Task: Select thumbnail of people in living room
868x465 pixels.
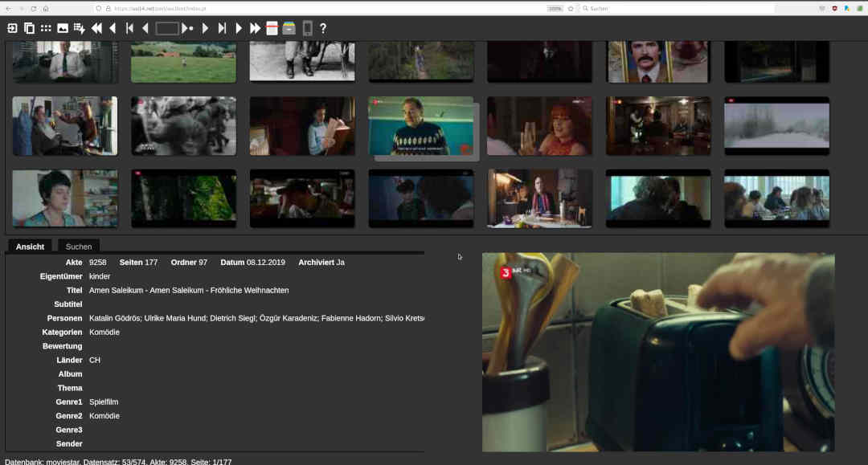Action: pos(65,126)
